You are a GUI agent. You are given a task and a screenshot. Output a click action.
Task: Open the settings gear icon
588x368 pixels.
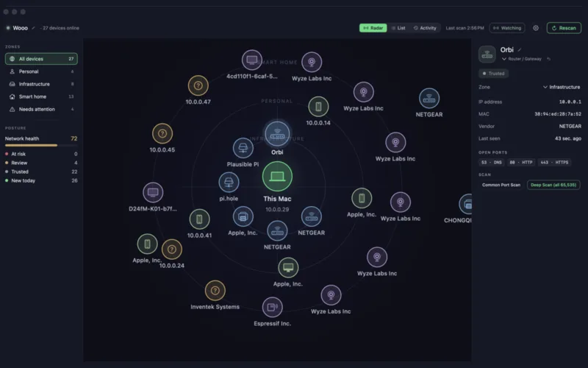click(x=536, y=28)
